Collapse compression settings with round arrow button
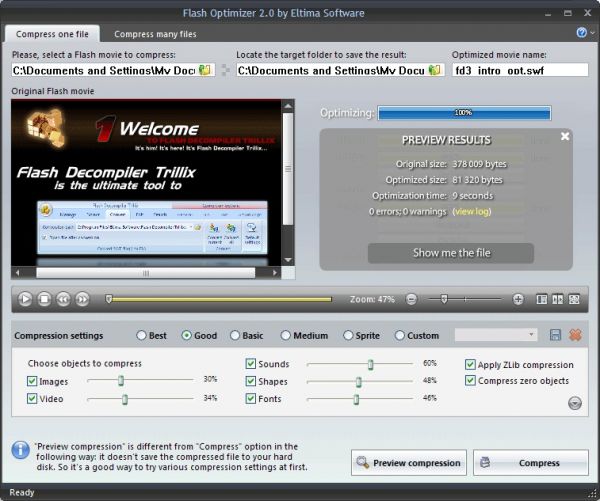 (575, 403)
